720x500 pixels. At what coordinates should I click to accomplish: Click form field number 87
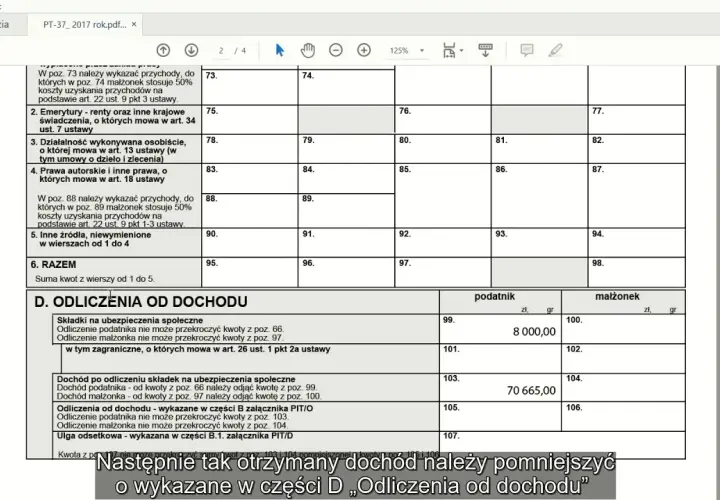point(636,196)
